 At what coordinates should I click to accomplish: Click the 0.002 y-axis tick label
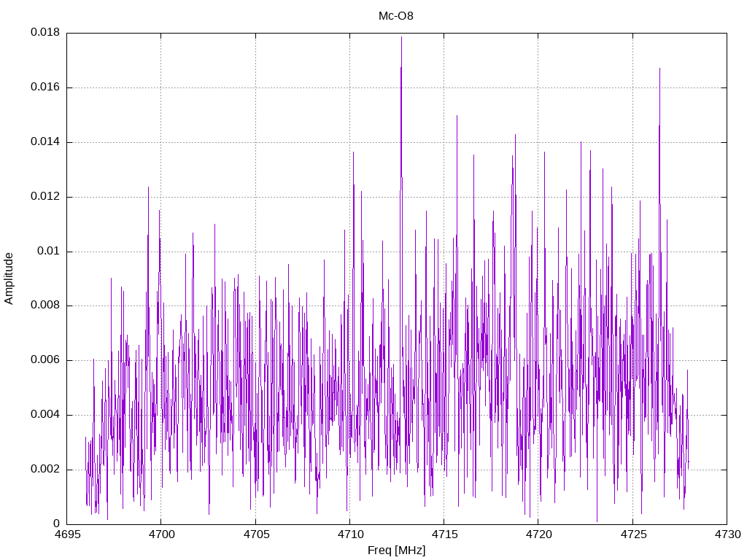coord(45,469)
